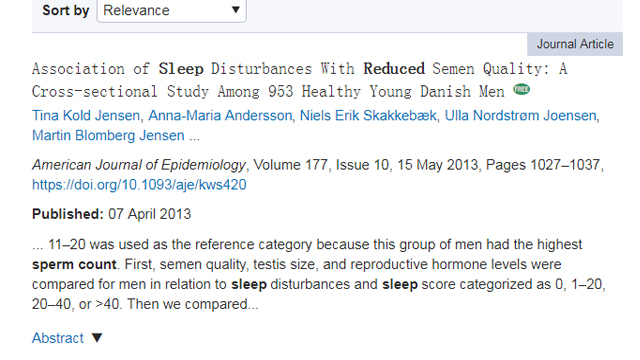The width and height of the screenshot is (640, 360).
Task: Click the Published: 07 April 2013 text
Action: click(111, 214)
